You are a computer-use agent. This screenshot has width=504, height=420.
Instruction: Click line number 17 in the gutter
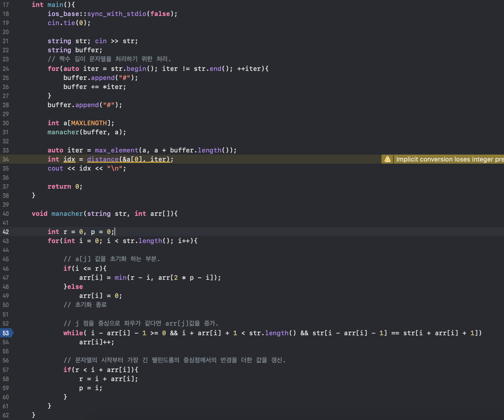pos(6,5)
